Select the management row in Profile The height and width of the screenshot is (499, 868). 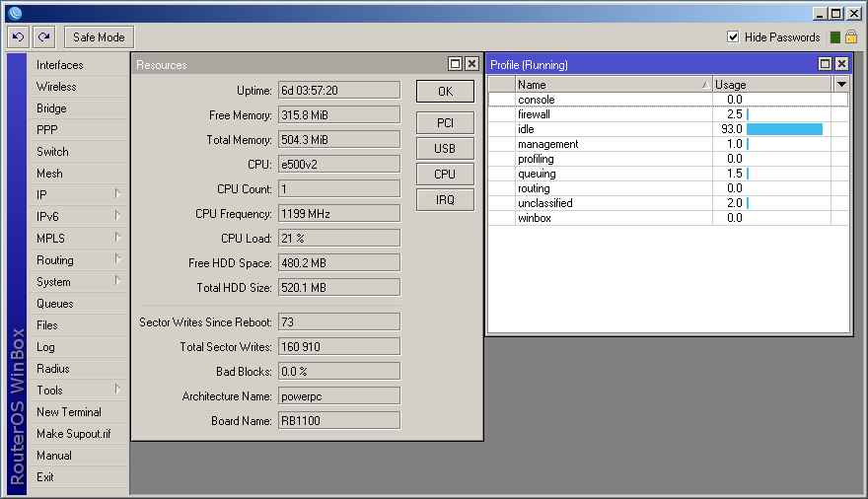[x=669, y=144]
